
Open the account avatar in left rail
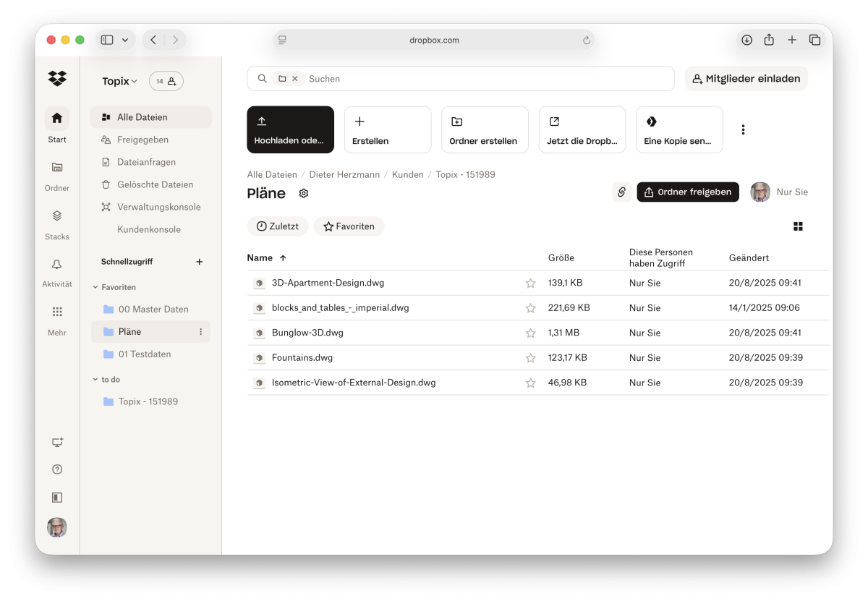click(x=57, y=527)
